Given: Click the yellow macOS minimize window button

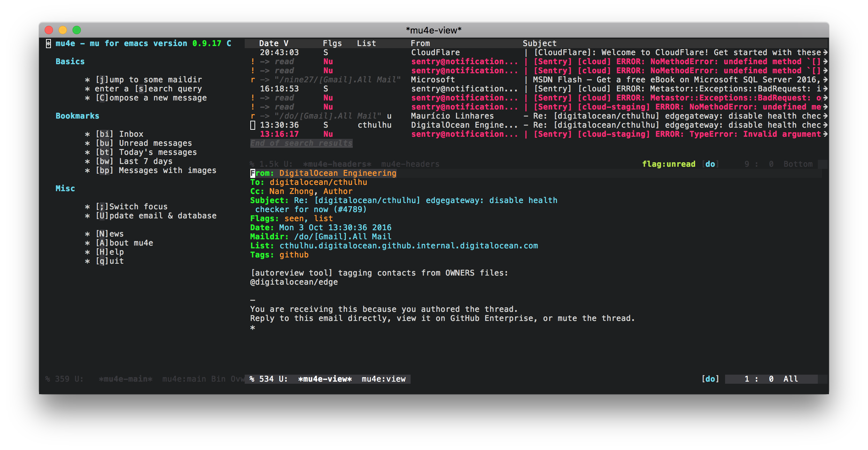Looking at the screenshot, I should coord(63,30).
